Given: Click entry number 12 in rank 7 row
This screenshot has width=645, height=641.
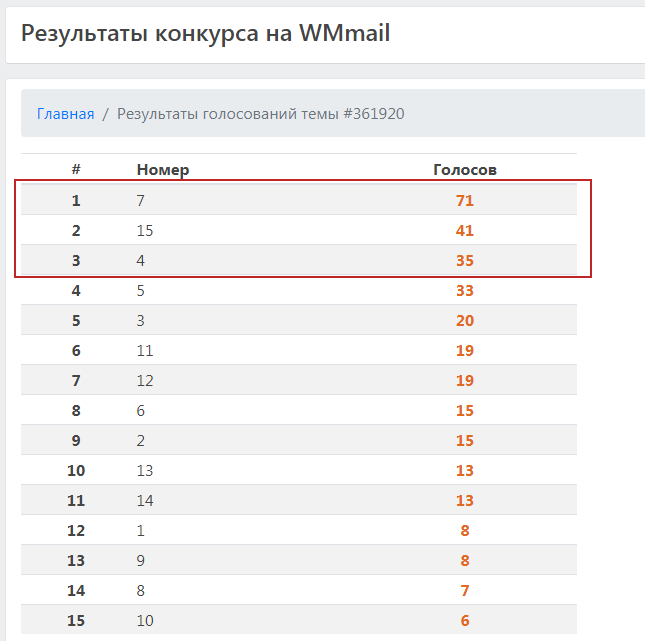Looking at the screenshot, I should tap(145, 381).
